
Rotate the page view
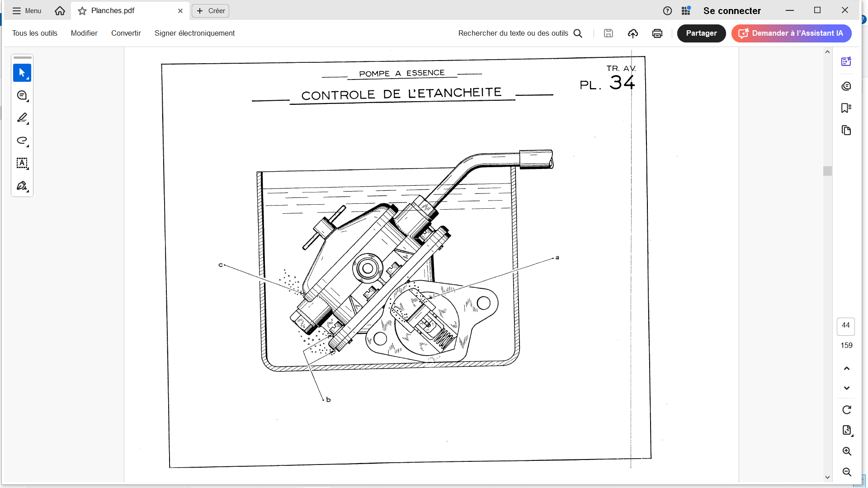tap(846, 410)
